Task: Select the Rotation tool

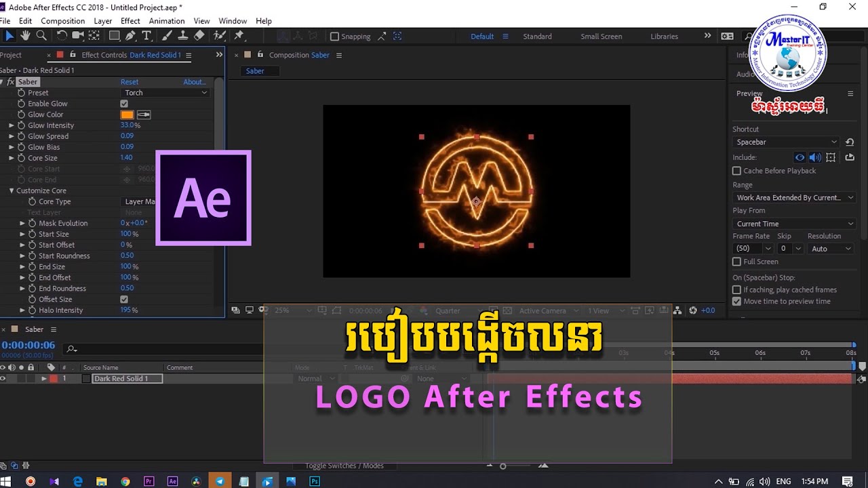Action: click(x=62, y=36)
